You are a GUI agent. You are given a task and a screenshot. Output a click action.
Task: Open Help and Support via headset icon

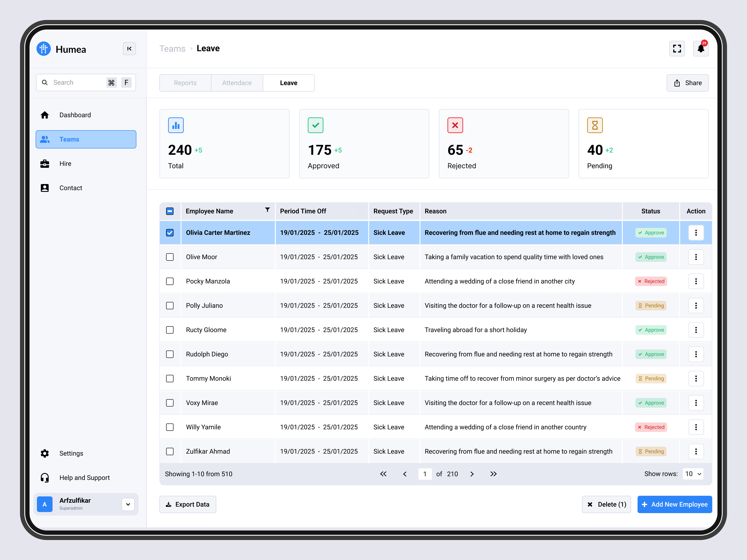[45, 477]
